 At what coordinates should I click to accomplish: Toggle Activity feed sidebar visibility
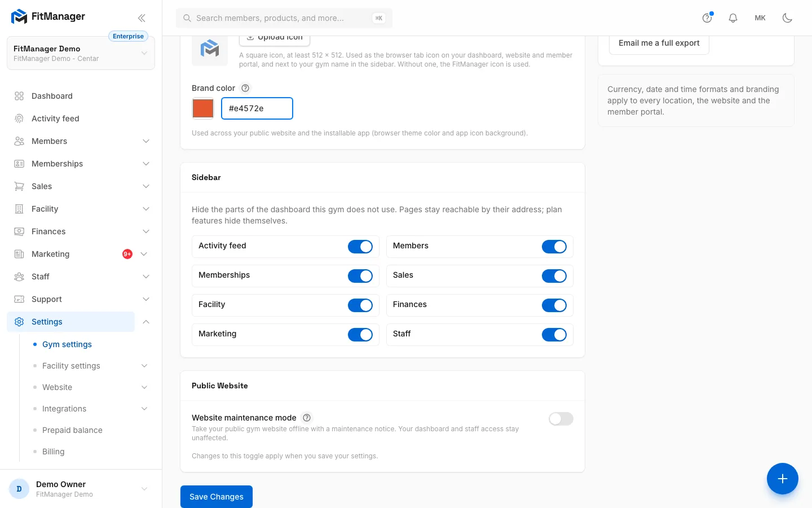click(360, 247)
